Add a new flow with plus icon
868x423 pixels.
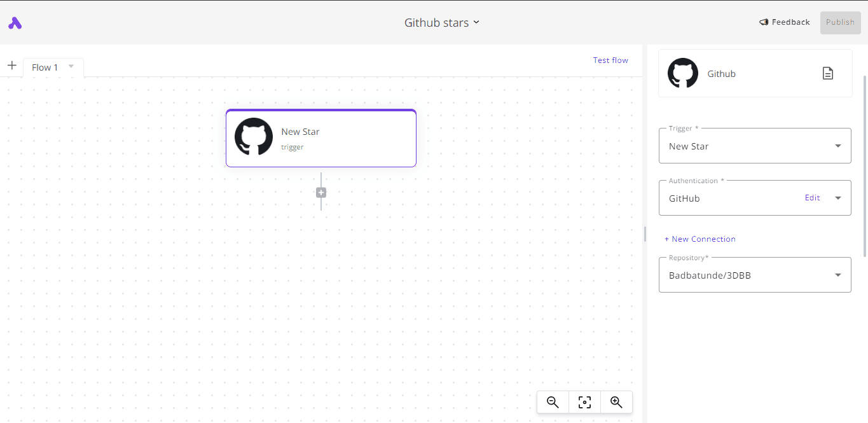point(11,66)
